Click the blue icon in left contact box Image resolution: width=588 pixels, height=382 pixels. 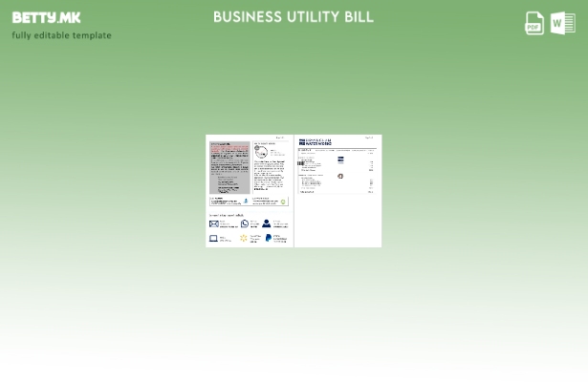click(x=246, y=202)
